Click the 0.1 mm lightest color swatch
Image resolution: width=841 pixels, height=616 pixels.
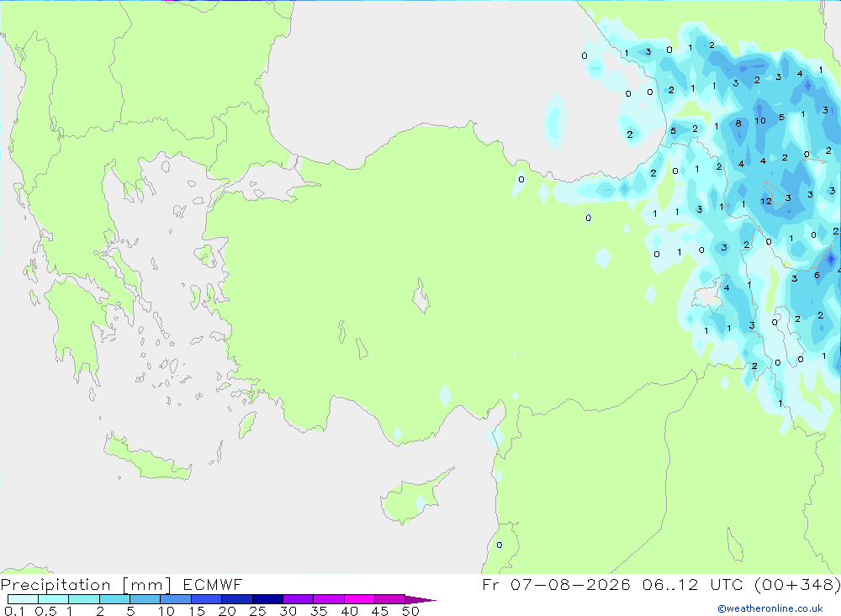(23, 599)
